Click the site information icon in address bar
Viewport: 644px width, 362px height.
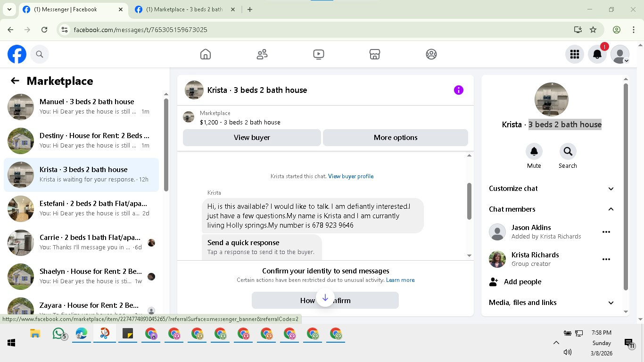click(65, 30)
